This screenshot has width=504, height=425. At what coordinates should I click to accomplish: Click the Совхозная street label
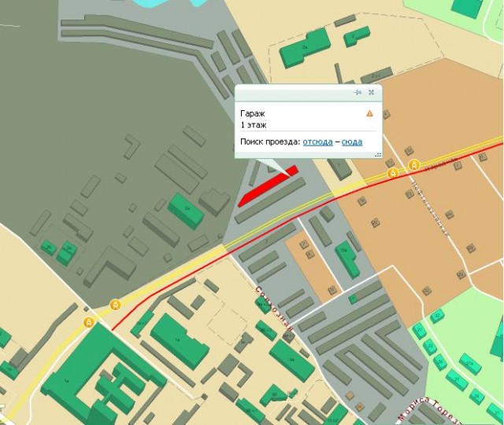(x=274, y=309)
